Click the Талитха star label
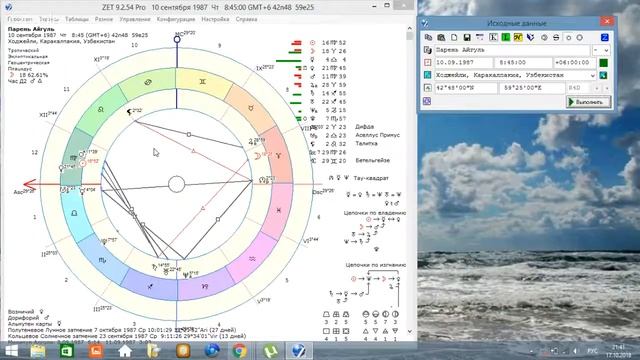 tap(366, 144)
